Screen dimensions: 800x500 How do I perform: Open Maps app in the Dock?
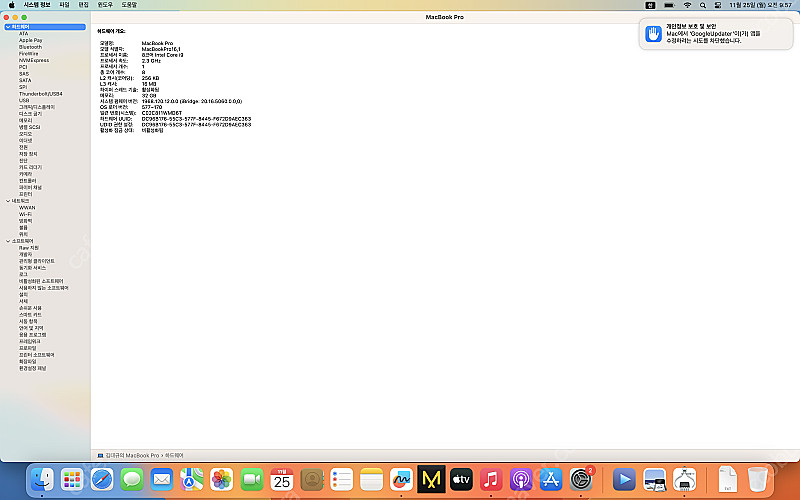point(192,480)
